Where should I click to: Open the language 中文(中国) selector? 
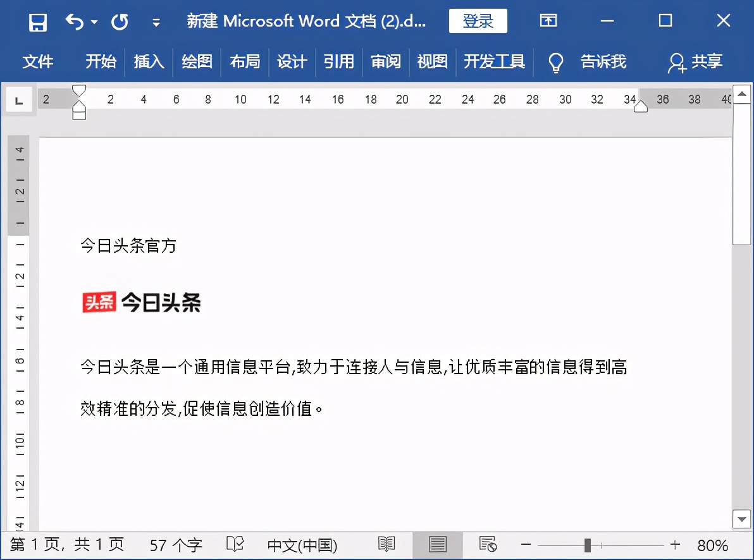[x=302, y=545]
